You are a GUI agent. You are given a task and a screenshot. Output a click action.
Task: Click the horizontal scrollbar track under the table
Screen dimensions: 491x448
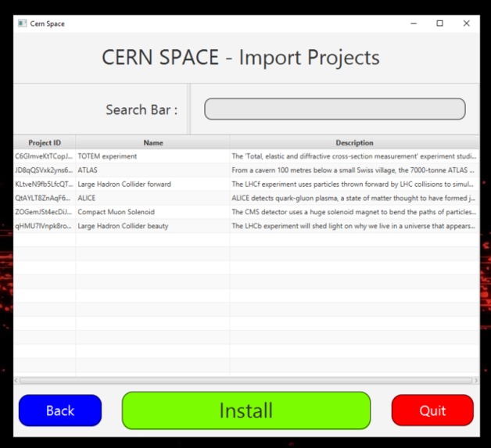point(246,381)
